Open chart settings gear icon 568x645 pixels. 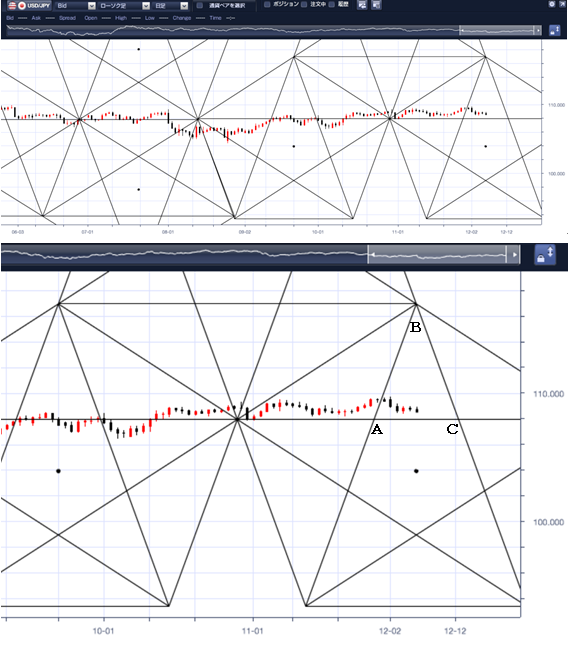coord(552,4)
